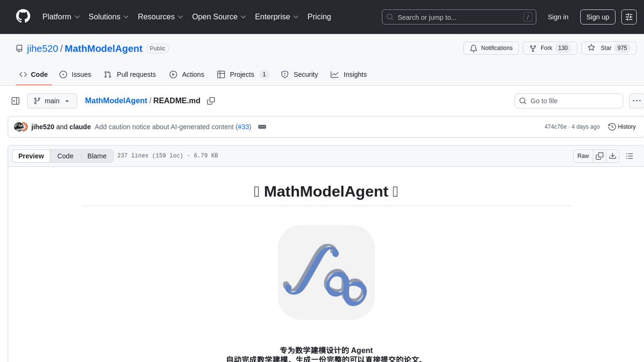Open appearance settings icon in header

[x=629, y=17]
